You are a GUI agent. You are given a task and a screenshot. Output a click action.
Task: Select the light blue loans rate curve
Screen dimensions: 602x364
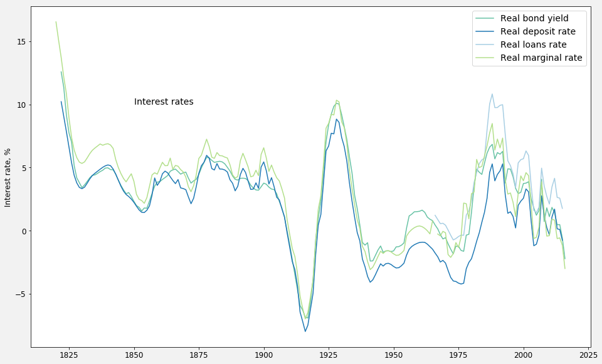492,95
